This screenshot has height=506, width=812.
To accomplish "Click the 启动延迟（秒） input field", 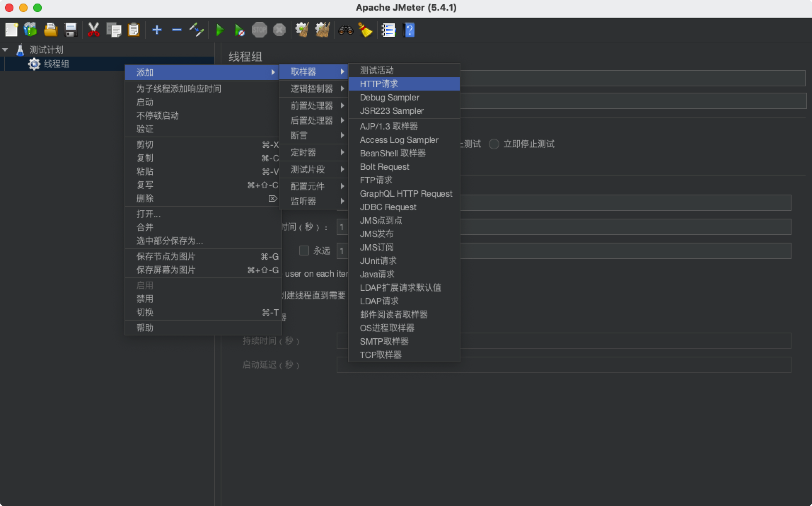I will pyautogui.click(x=564, y=365).
